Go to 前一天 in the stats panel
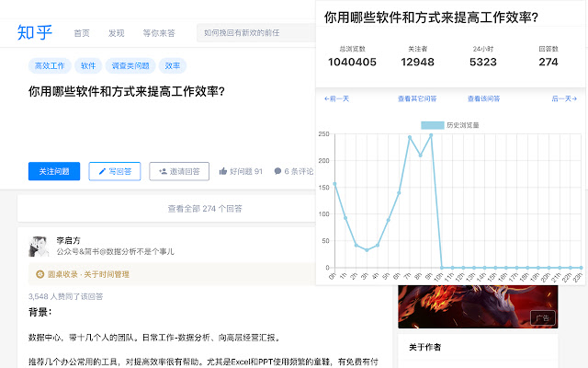588x368 pixels. pyautogui.click(x=337, y=98)
